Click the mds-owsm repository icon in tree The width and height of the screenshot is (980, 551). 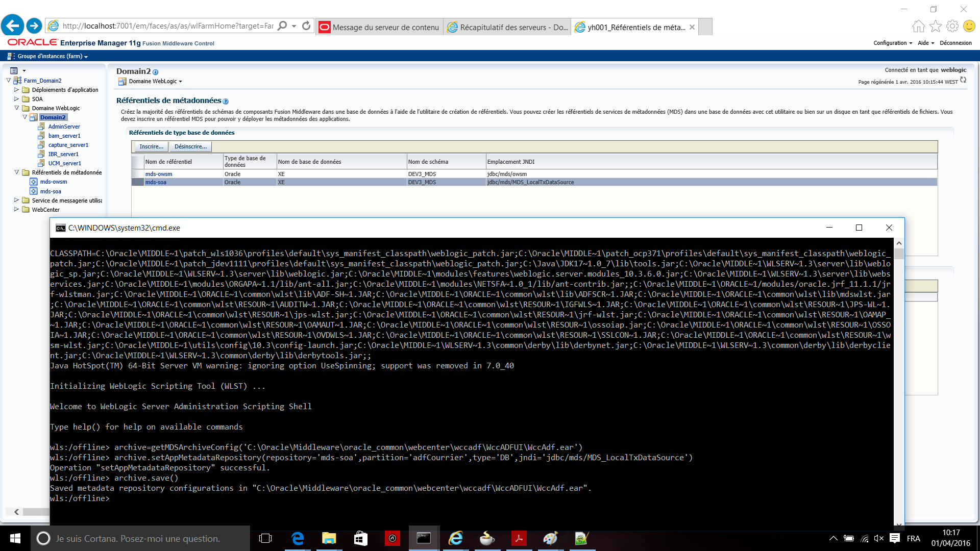click(34, 182)
